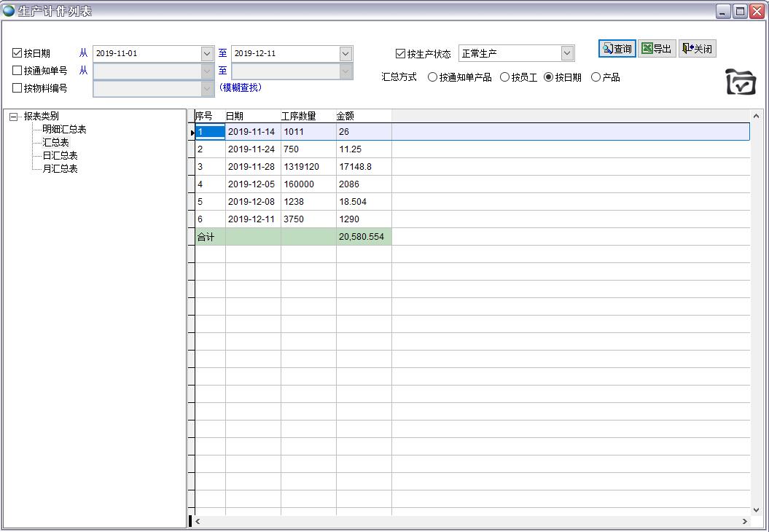Click the 关闭 exit door button
The height and width of the screenshot is (532, 769).
[x=697, y=49]
